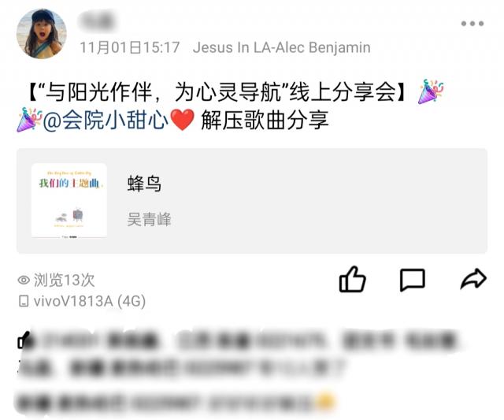Tap the small thumbs-up icon in likes list
Screen dimensions: 504x420
25,340
